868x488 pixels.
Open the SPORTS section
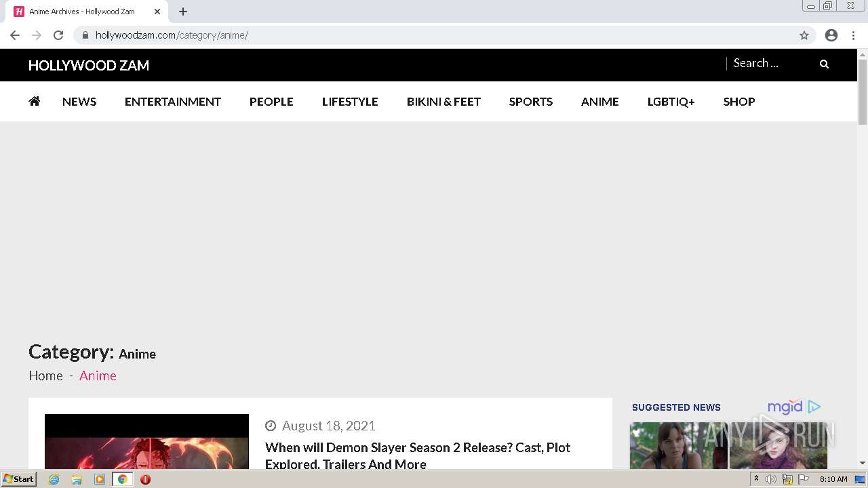click(x=531, y=102)
